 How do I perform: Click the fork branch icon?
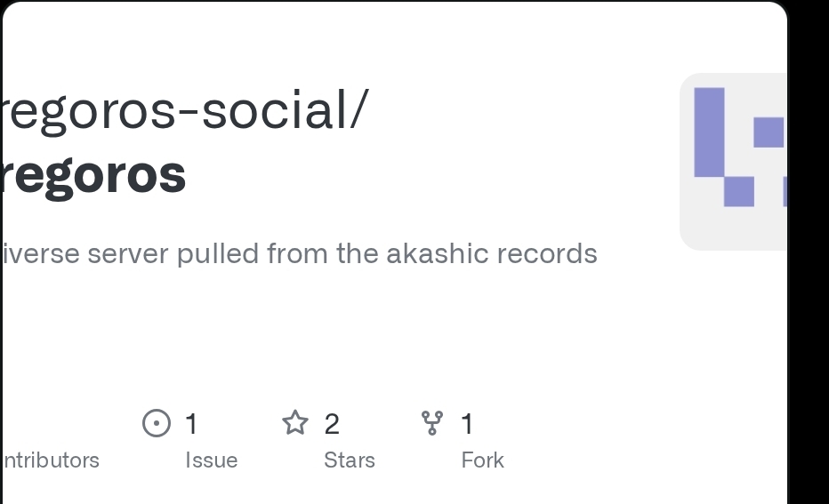click(x=431, y=423)
